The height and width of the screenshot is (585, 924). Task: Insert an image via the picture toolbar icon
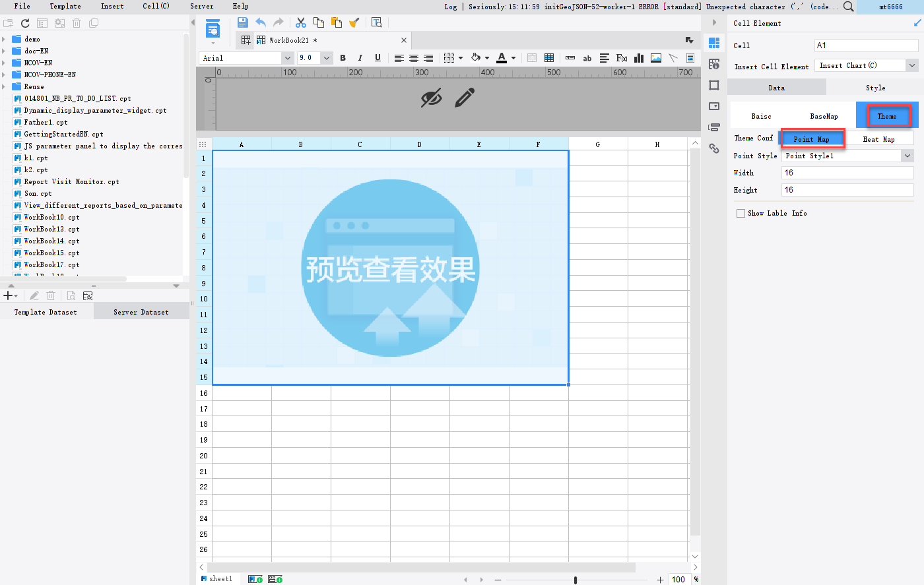coord(655,58)
